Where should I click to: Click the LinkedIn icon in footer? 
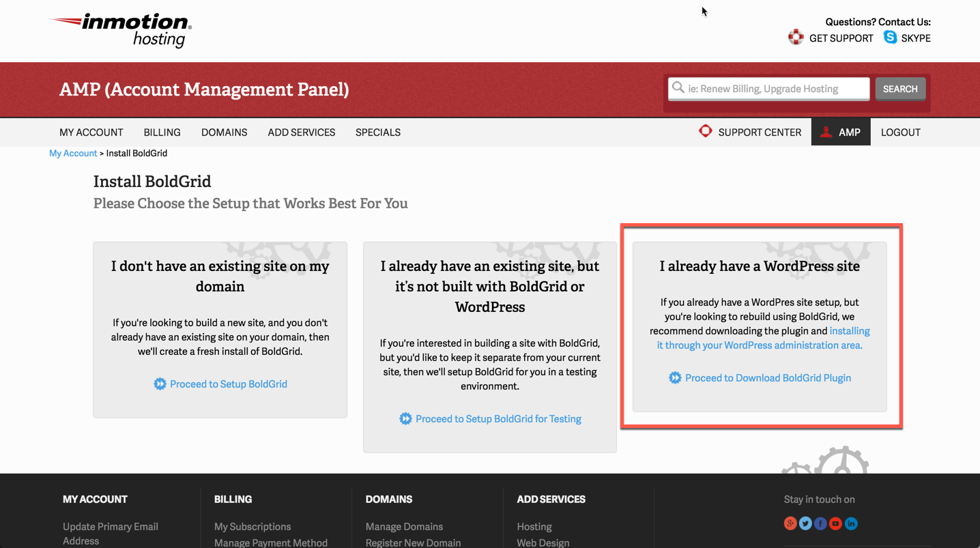(x=851, y=523)
